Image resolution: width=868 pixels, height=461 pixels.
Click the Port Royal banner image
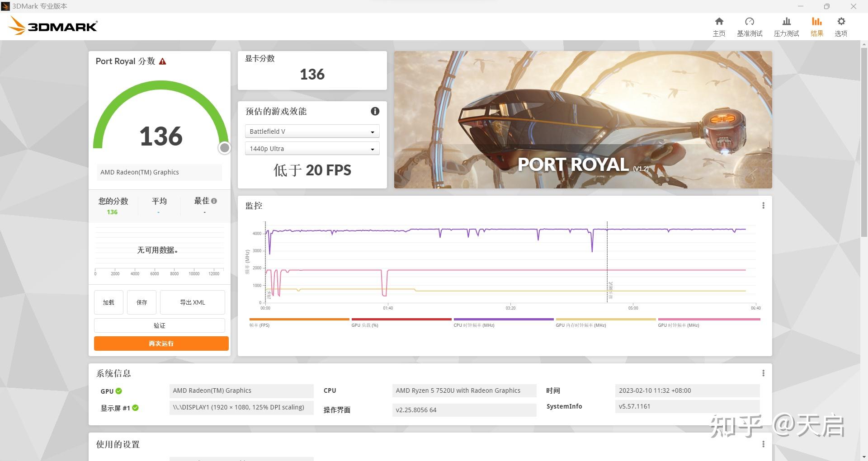pos(583,120)
